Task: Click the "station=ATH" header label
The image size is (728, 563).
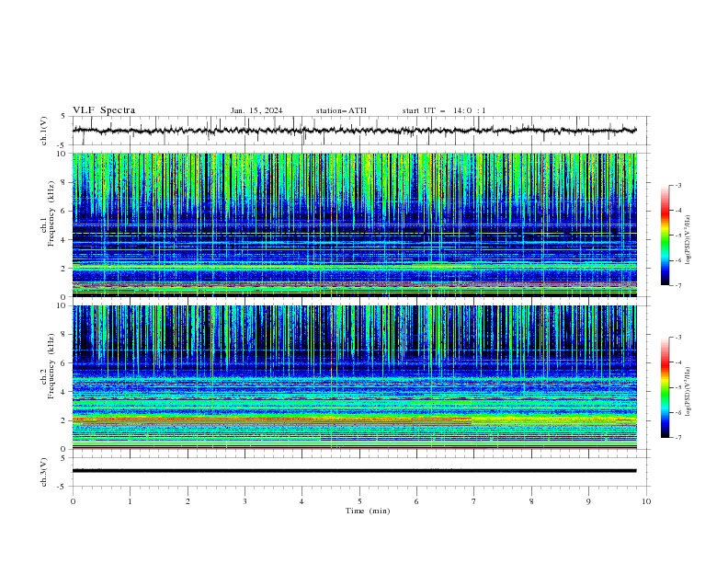Action: coord(341,110)
